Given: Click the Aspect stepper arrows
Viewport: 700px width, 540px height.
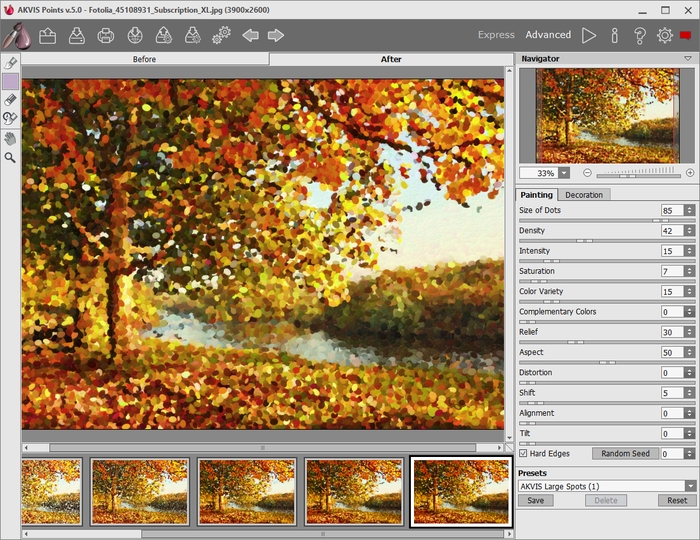Looking at the screenshot, I should pos(690,353).
